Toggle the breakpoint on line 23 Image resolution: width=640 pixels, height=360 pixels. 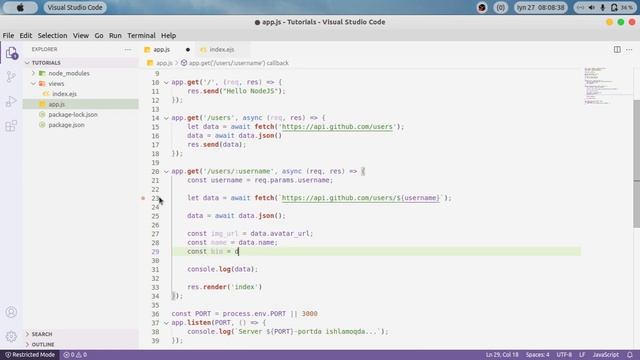[x=143, y=198]
